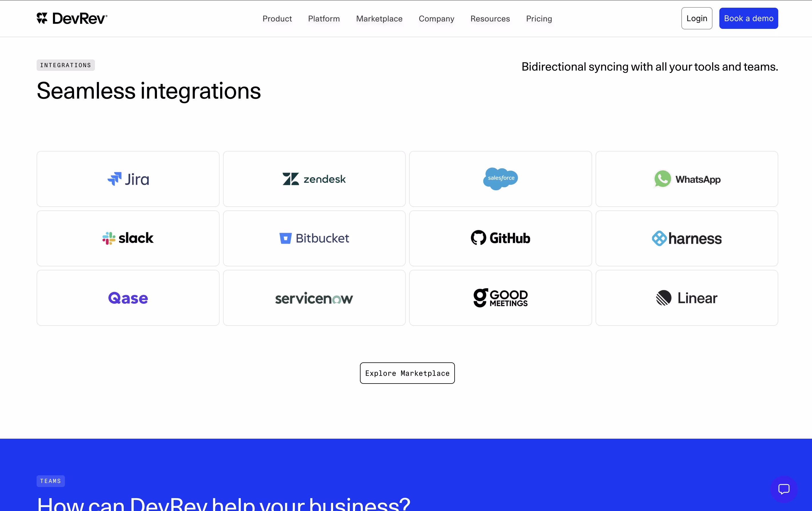Open the Good Meetings integration card
The height and width of the screenshot is (511, 812).
500,298
